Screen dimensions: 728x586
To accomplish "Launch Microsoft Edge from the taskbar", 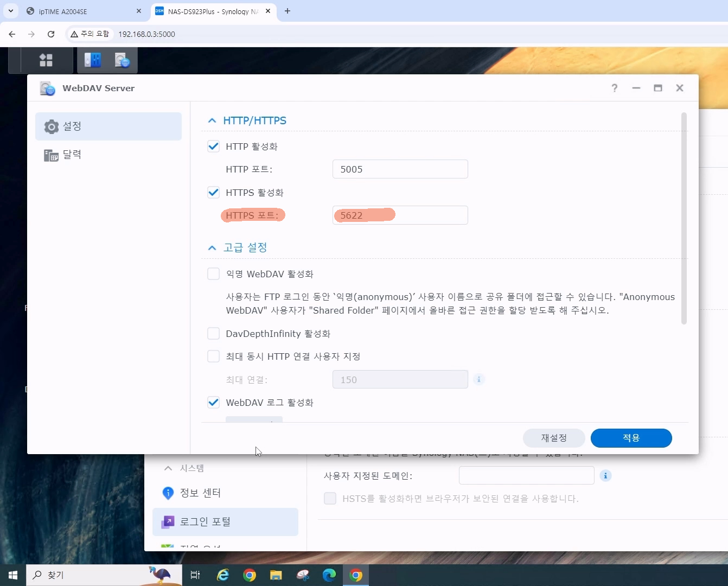I will [x=329, y=575].
